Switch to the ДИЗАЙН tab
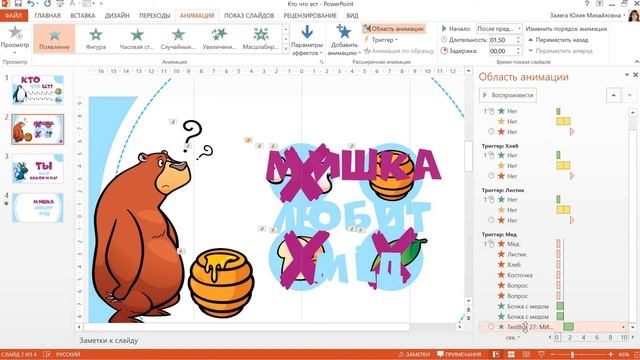The image size is (640, 360). [117, 16]
